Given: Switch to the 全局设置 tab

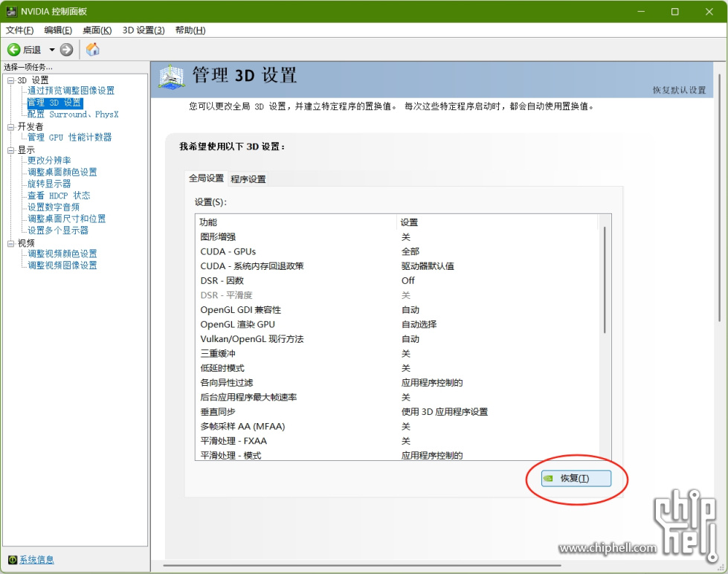Looking at the screenshot, I should [x=206, y=178].
